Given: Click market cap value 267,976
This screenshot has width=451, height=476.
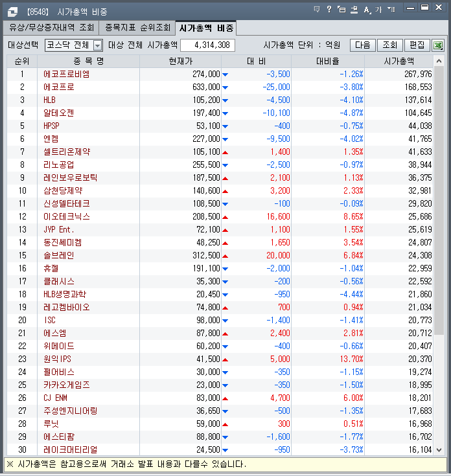Looking at the screenshot, I should (x=418, y=74).
